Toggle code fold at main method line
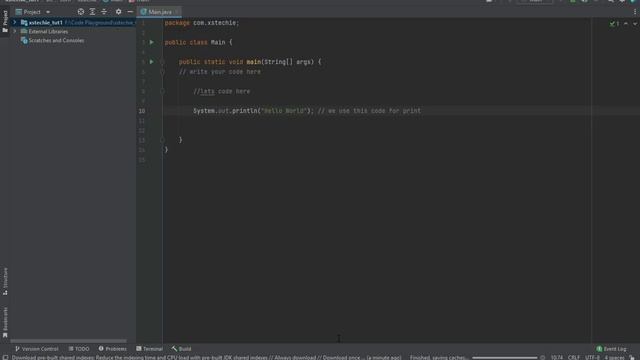Screen dimensions: 640x360 [x=162, y=62]
